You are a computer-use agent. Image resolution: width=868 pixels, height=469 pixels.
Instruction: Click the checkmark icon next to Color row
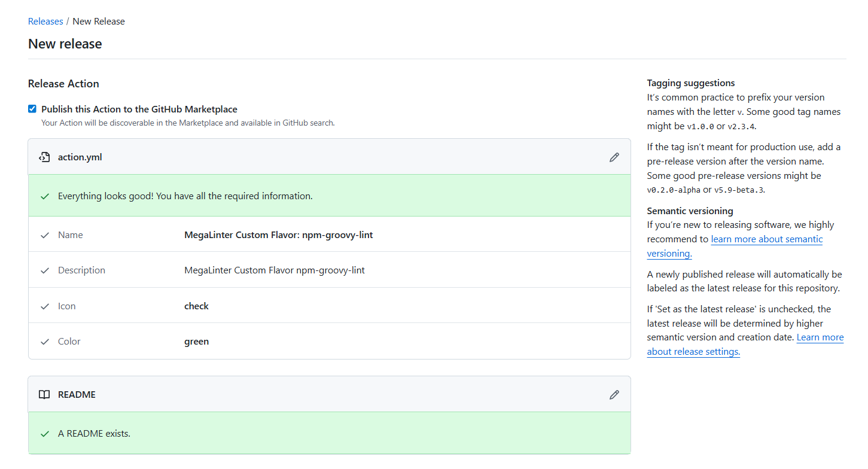[44, 342]
